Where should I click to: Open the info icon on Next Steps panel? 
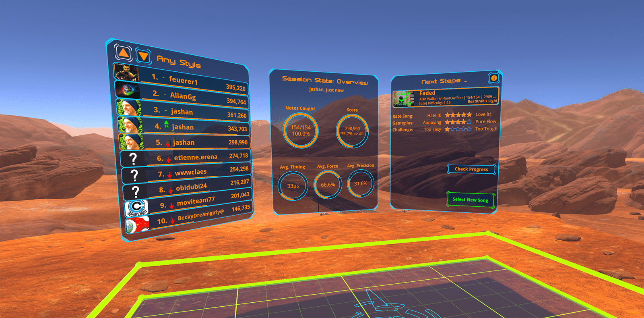(x=494, y=78)
